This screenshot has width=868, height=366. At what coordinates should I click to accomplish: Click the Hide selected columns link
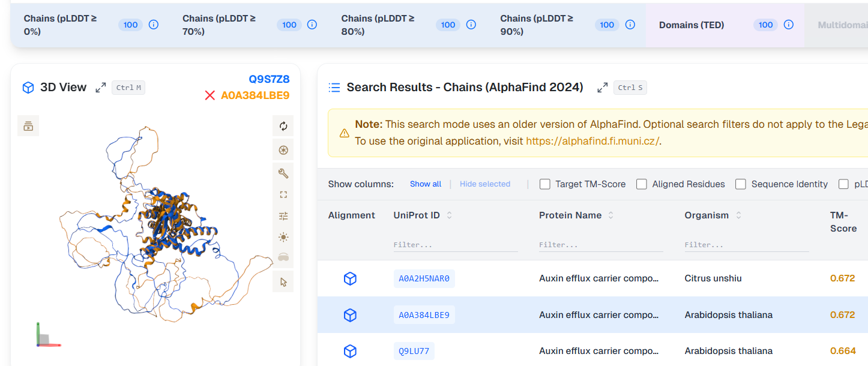485,184
